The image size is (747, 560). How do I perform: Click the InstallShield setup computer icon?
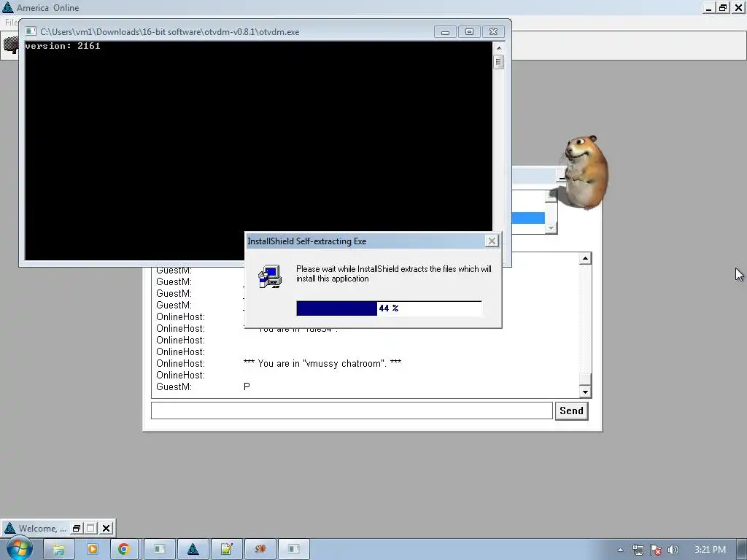pyautogui.click(x=270, y=276)
